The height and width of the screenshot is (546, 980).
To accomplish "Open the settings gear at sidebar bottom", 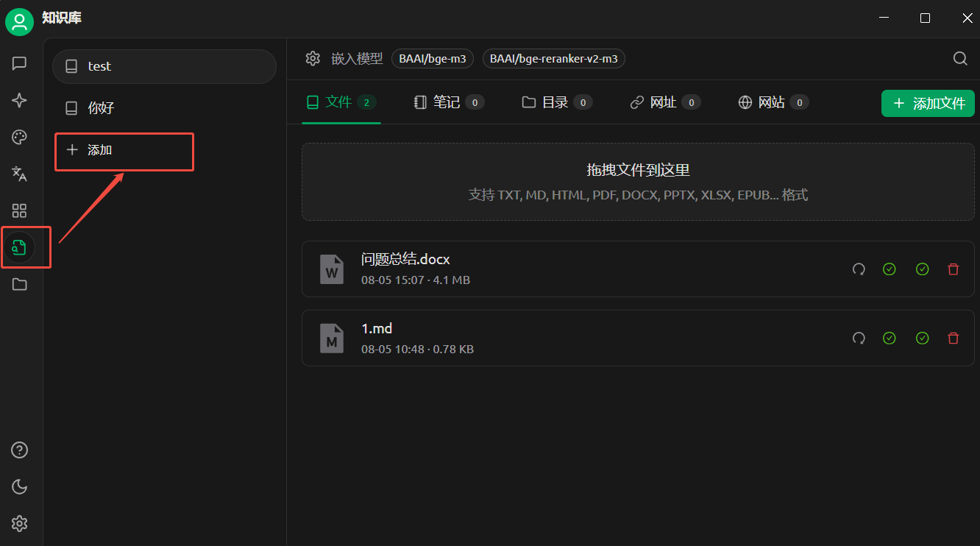I will click(x=20, y=523).
